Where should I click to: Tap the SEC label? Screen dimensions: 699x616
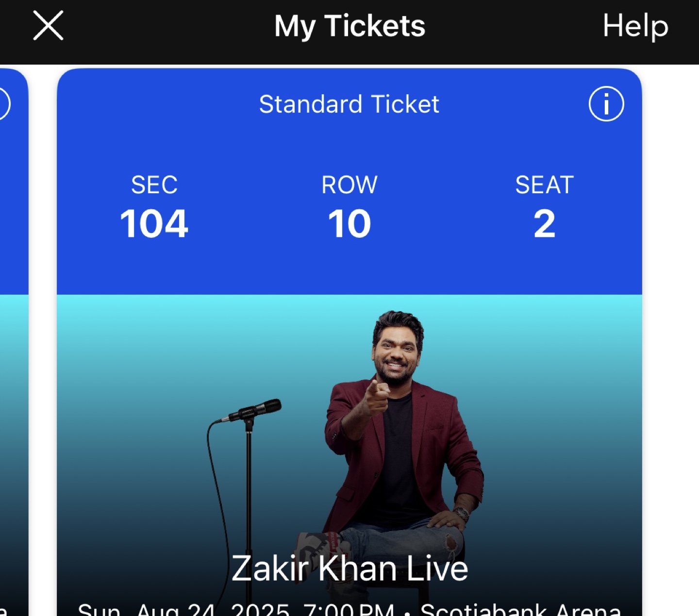pyautogui.click(x=154, y=185)
